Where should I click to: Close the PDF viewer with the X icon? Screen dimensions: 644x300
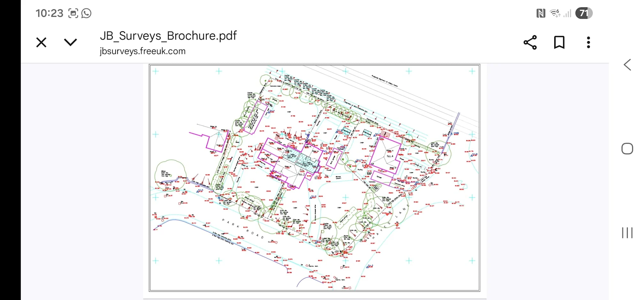click(41, 42)
